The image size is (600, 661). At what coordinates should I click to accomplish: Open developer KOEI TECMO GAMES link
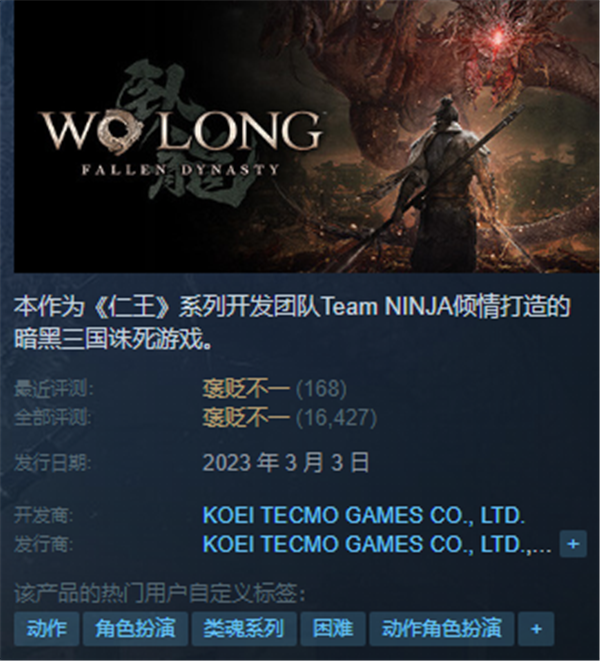click(363, 515)
